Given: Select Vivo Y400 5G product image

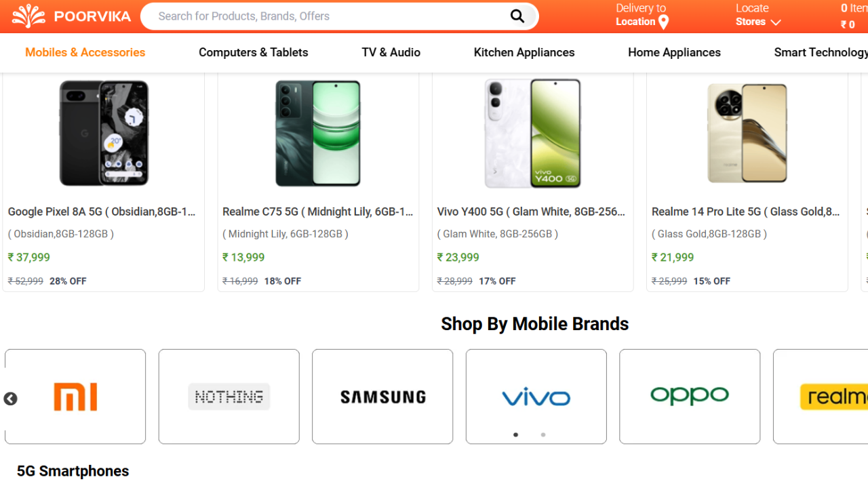Looking at the screenshot, I should pos(532,133).
